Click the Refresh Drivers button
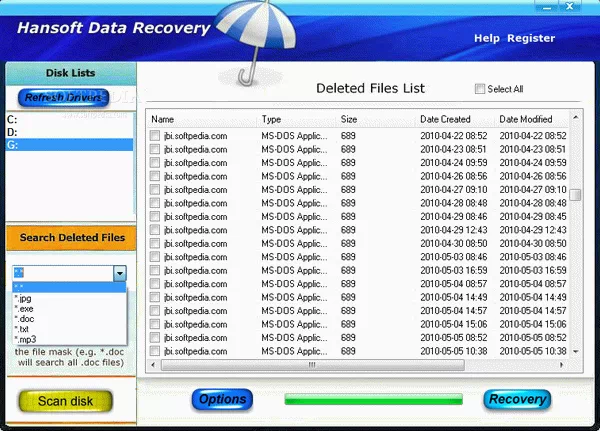This screenshot has width=600, height=431. [64, 98]
